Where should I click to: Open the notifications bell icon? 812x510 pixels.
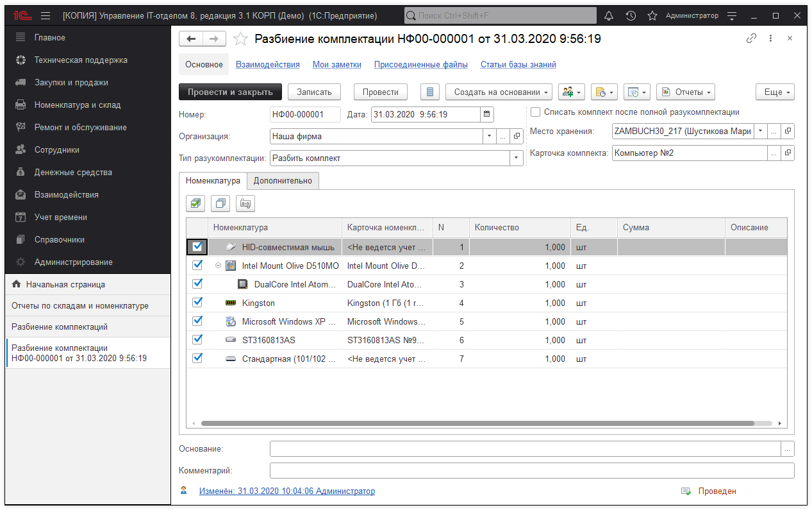click(x=609, y=15)
